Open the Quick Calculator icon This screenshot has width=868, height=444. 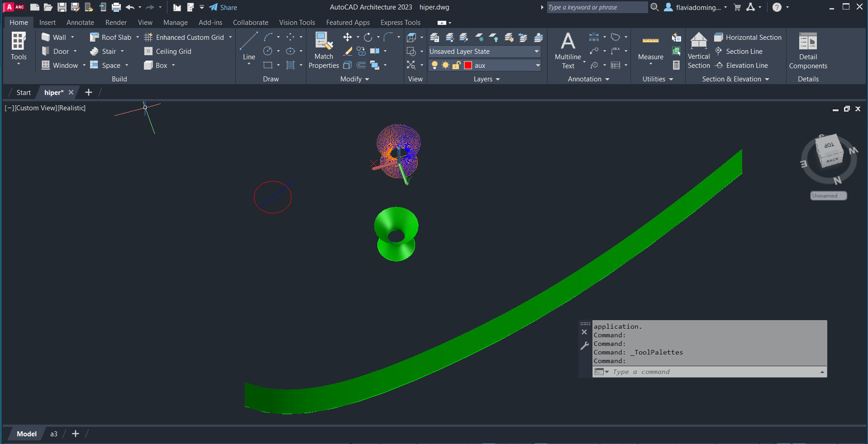(676, 66)
